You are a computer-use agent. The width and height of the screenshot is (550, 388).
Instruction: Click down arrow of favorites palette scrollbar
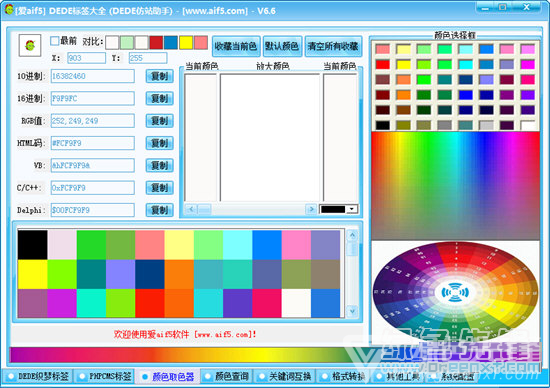pos(352,310)
